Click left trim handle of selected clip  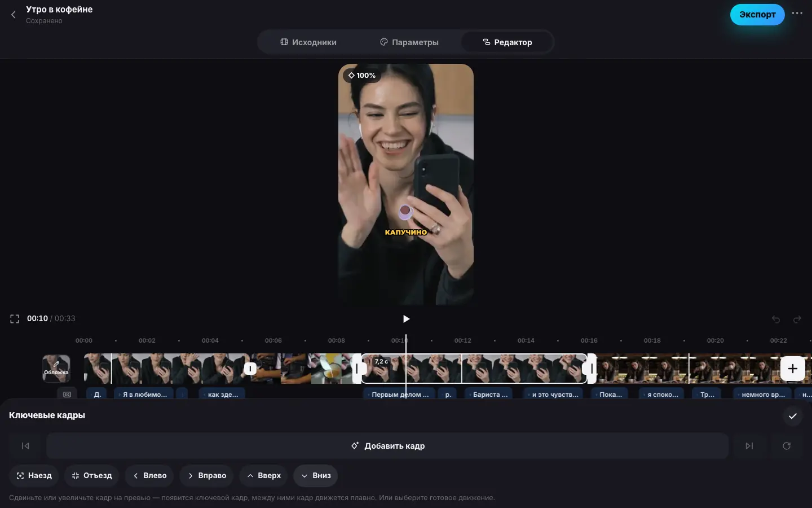(357, 369)
